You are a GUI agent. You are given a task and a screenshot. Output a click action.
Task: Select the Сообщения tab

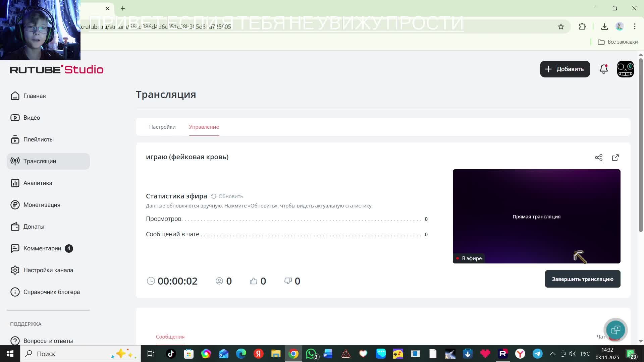170,337
